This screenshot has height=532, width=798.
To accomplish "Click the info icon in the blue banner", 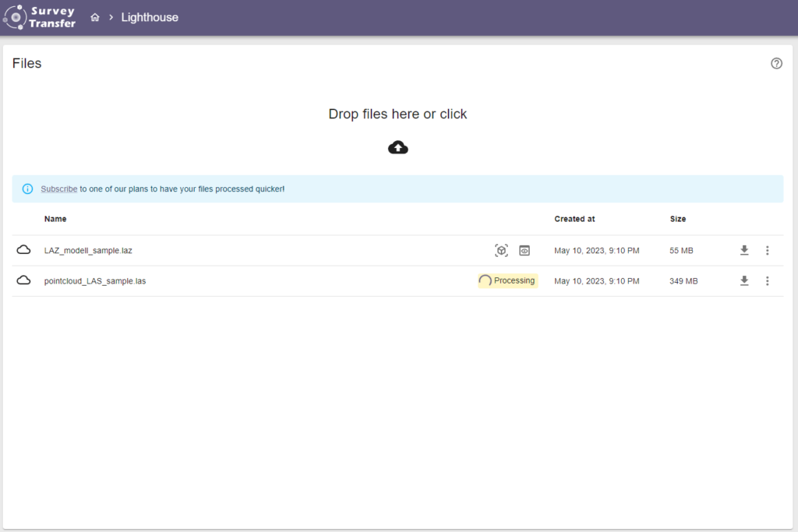I will click(28, 188).
